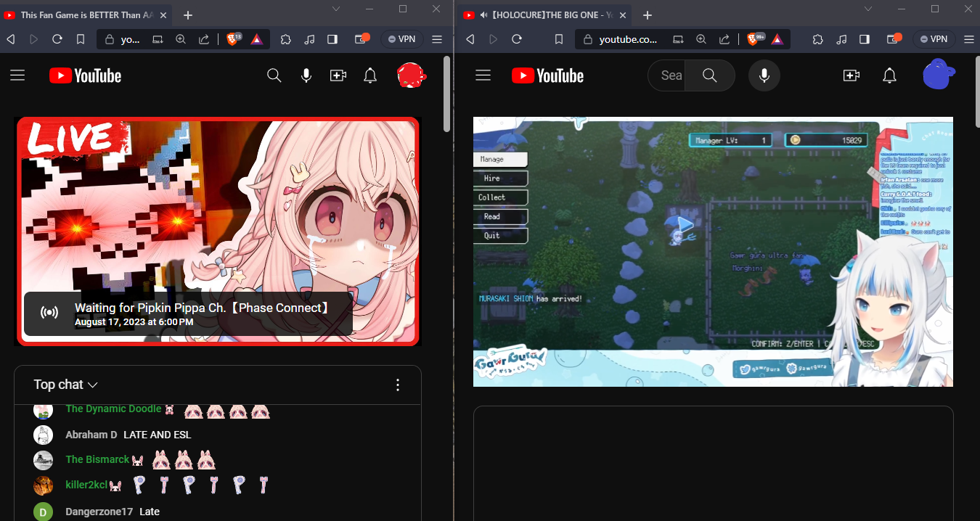Start voice search in the HOLOCURE window

pos(764,75)
